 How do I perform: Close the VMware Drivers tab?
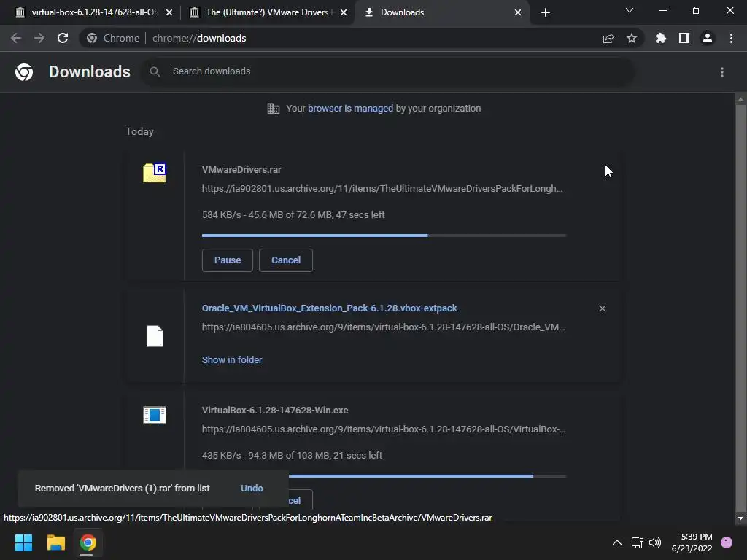tap(344, 12)
